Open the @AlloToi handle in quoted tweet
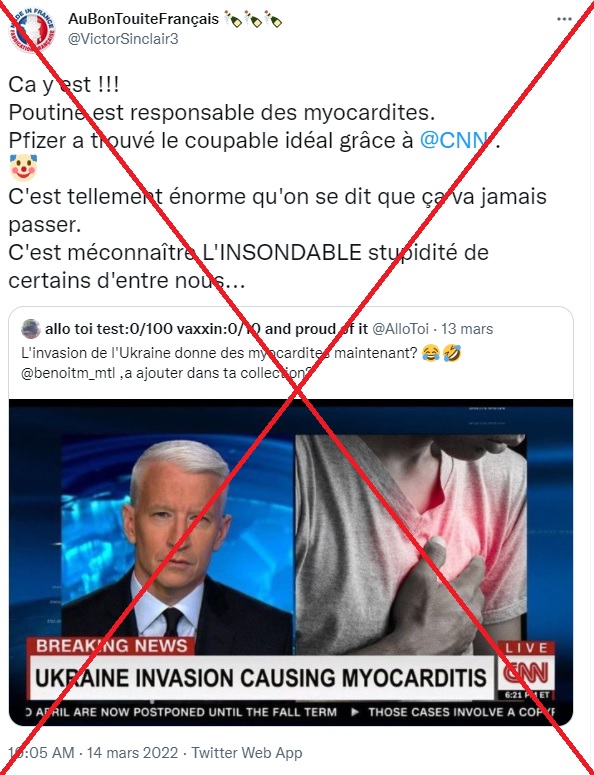Screen dimensions: 594x775 pos(400,329)
